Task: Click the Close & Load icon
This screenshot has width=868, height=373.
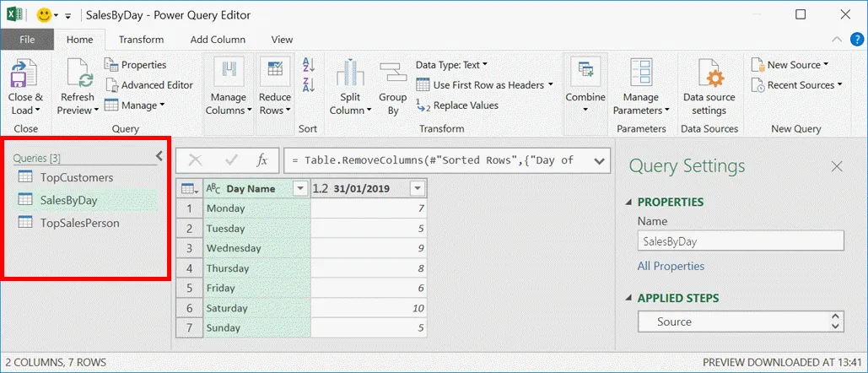Action: click(24, 73)
